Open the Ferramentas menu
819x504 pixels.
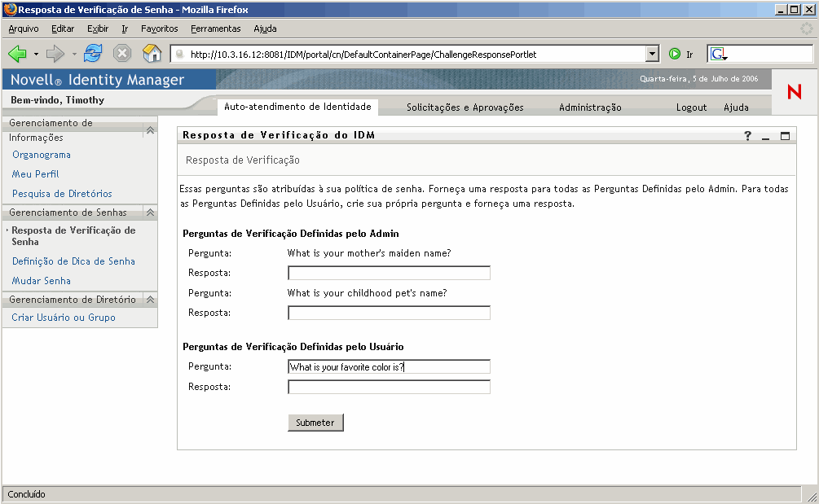215,28
